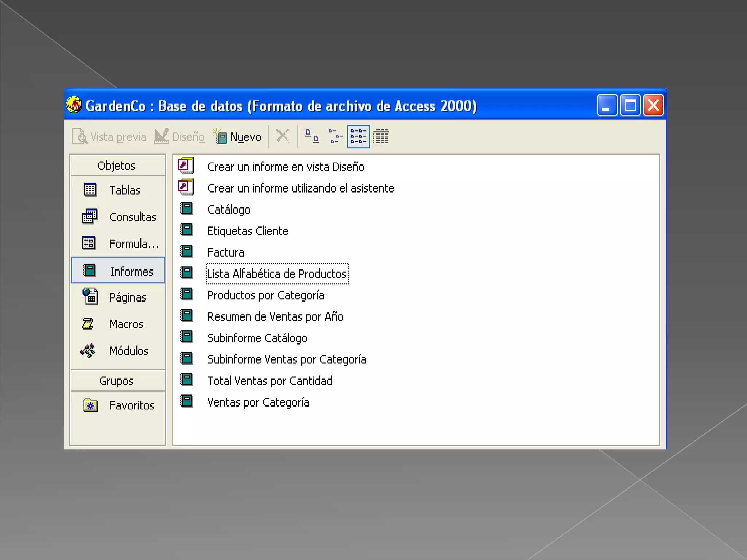Image resolution: width=747 pixels, height=560 pixels.
Task: Select 'Total Ventas por Cantidad' report
Action: coord(270,381)
